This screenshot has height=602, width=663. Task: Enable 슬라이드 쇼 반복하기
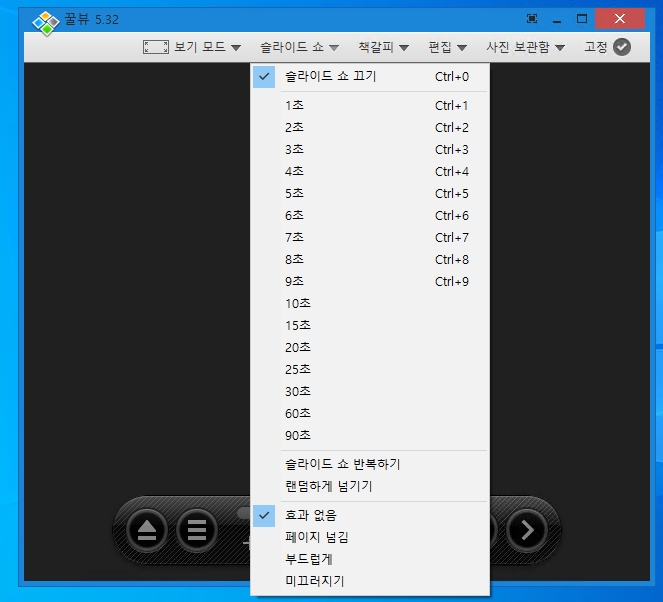370,464
